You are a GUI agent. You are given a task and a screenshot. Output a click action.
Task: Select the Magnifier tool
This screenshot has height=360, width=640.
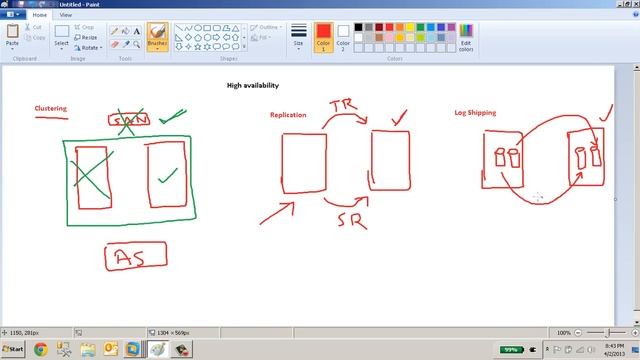[137, 44]
